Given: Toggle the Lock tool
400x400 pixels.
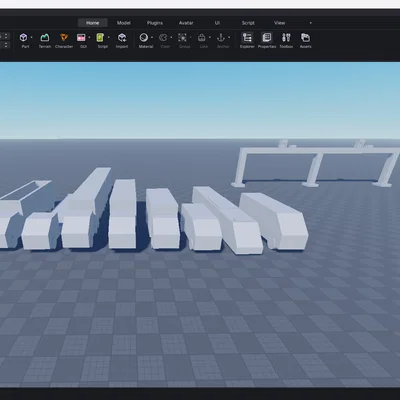Looking at the screenshot, I should tap(201, 38).
